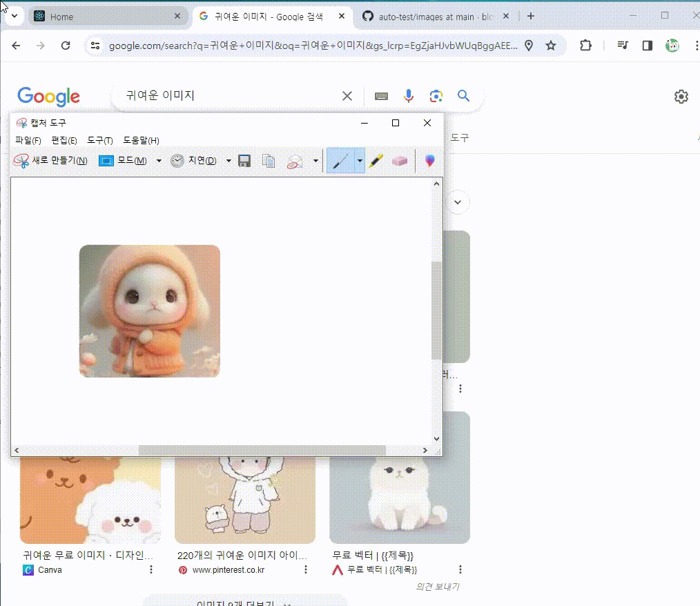Expand the chevron-down circle button
Viewport: 700px width, 606px height.
click(458, 202)
